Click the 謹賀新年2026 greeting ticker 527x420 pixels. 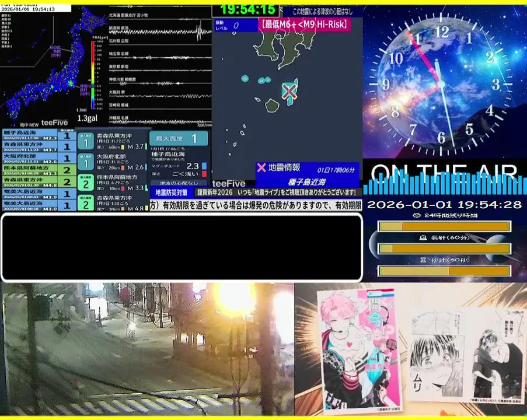(x=276, y=192)
